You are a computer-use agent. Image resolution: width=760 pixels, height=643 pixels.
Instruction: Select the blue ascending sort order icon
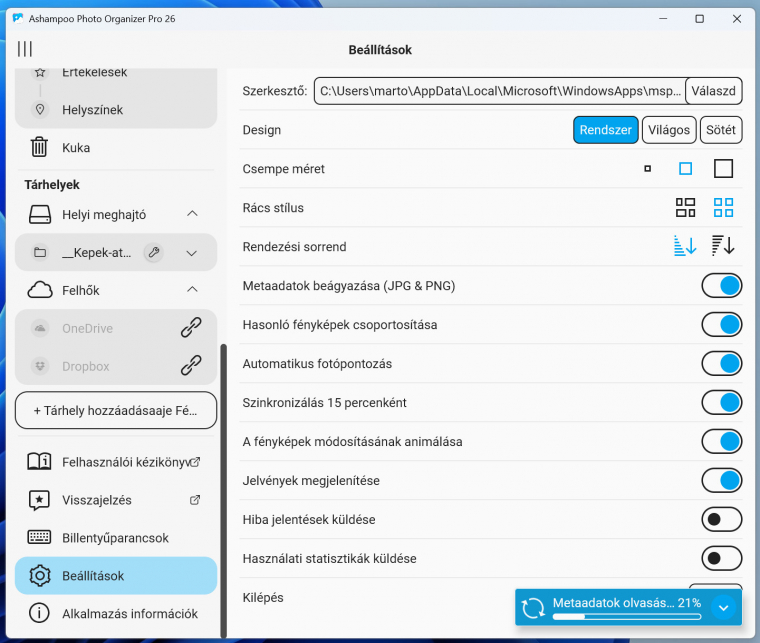(685, 246)
